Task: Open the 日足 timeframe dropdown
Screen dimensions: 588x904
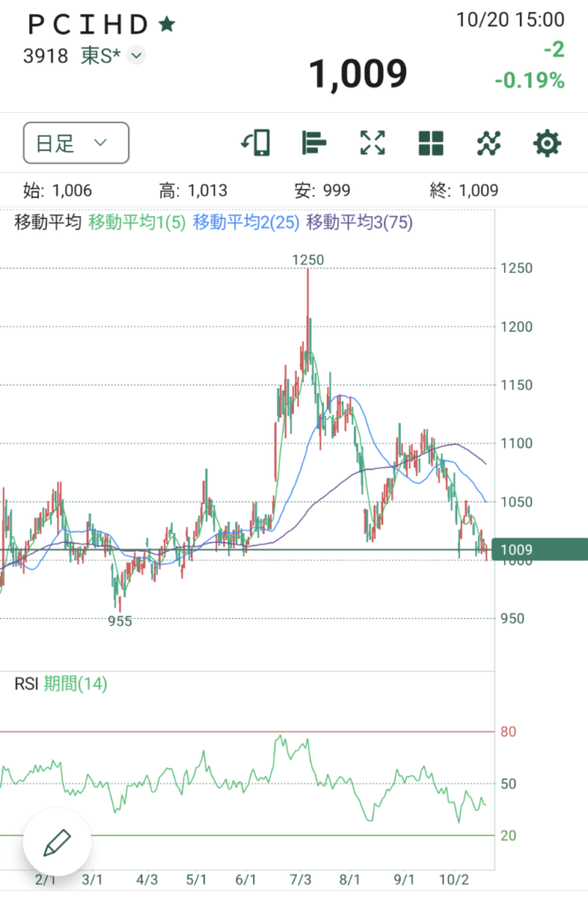Action: (x=75, y=143)
